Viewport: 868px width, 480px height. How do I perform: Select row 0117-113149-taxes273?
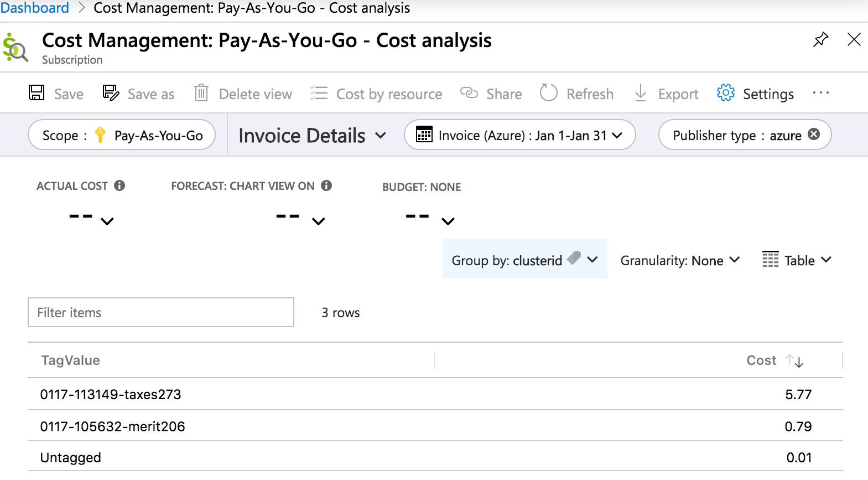[x=435, y=394]
